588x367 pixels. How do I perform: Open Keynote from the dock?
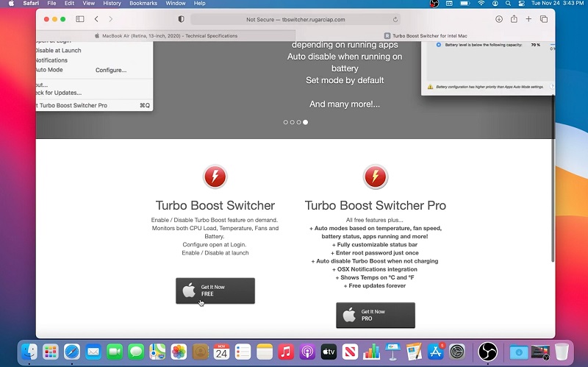click(x=392, y=352)
